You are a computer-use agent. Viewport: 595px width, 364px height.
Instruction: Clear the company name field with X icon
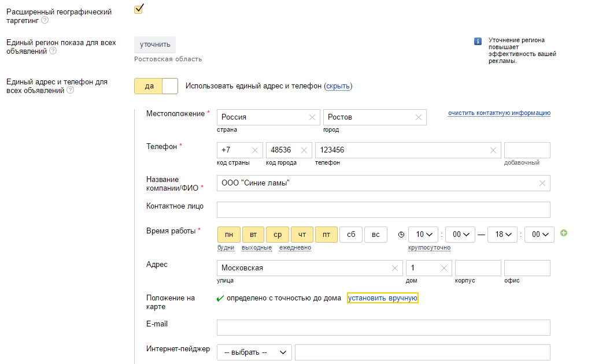pos(542,183)
